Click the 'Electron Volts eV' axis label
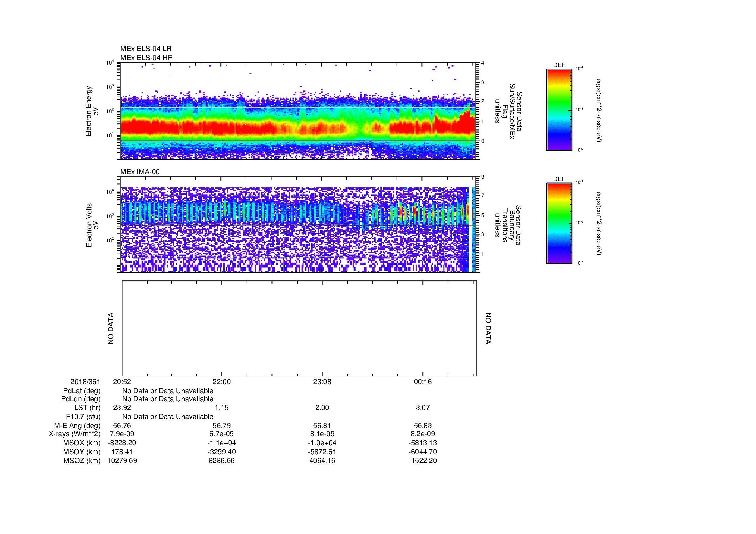The width and height of the screenshot is (756, 534). (92, 225)
